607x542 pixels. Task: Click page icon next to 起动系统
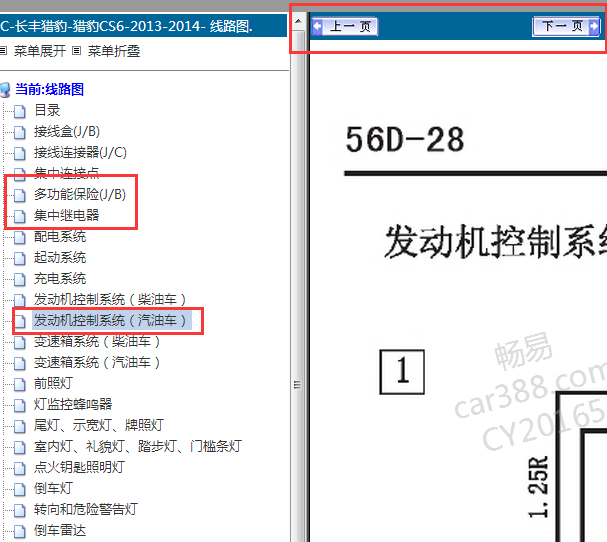click(x=20, y=258)
